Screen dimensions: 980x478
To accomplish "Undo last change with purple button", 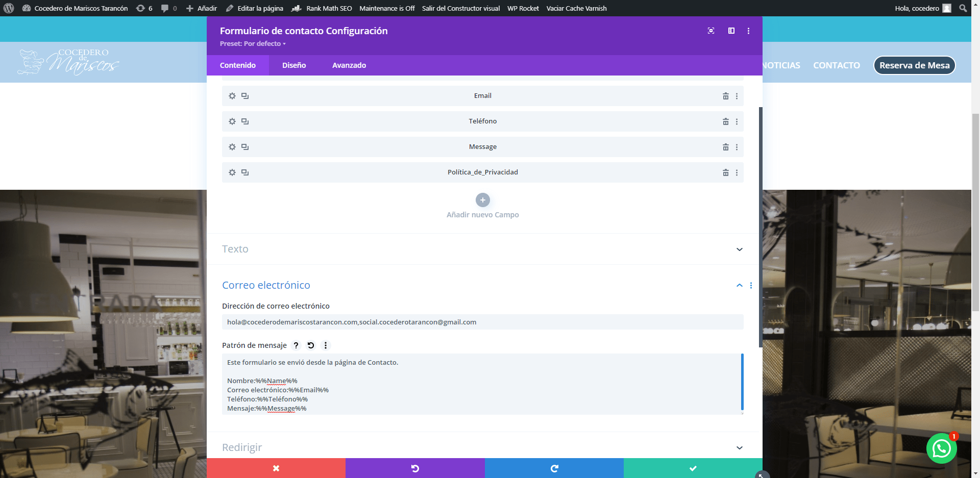I will (x=415, y=468).
